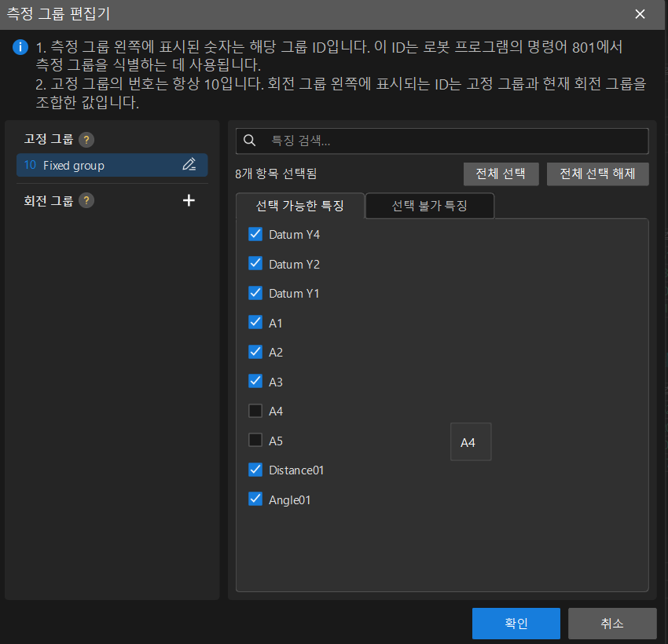Click the A4 tooltip box
The image size is (668, 644).
tap(471, 442)
